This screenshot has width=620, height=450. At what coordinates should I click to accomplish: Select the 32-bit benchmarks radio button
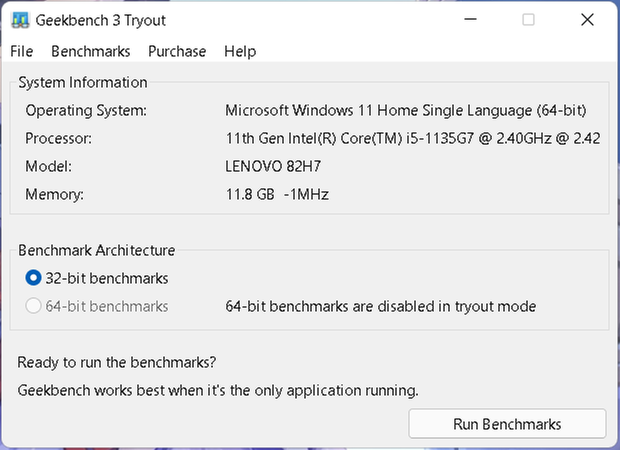click(97, 278)
